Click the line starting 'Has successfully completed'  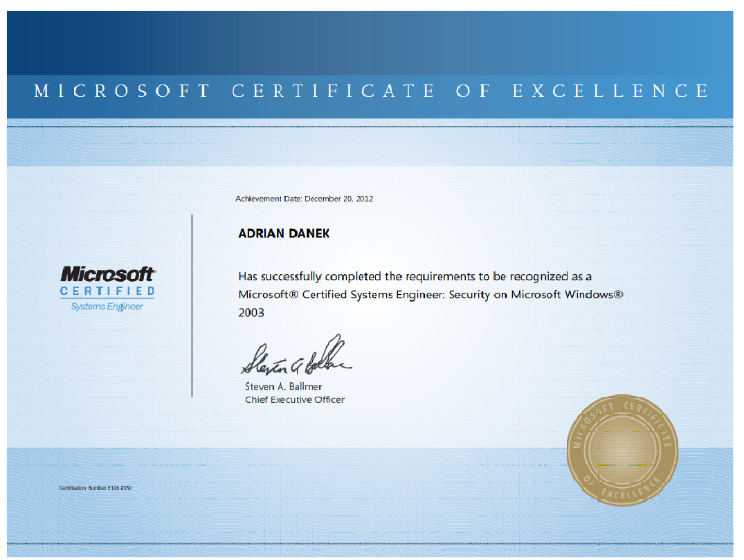pyautogui.click(x=415, y=276)
